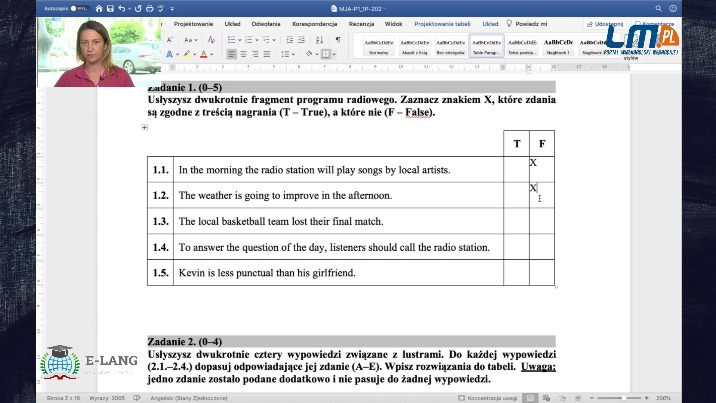Print the document using the printer icon

[149, 9]
